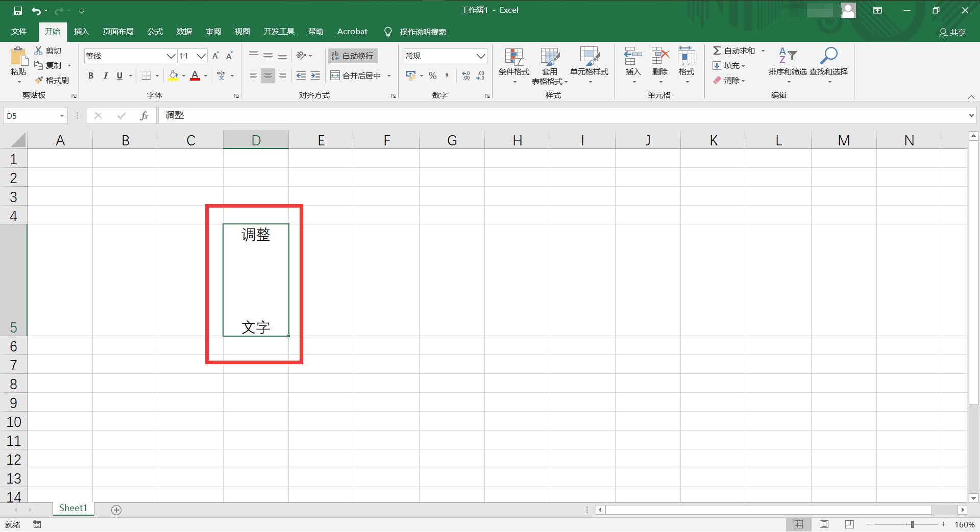
Task: Open the 文件 tab
Action: 19,31
